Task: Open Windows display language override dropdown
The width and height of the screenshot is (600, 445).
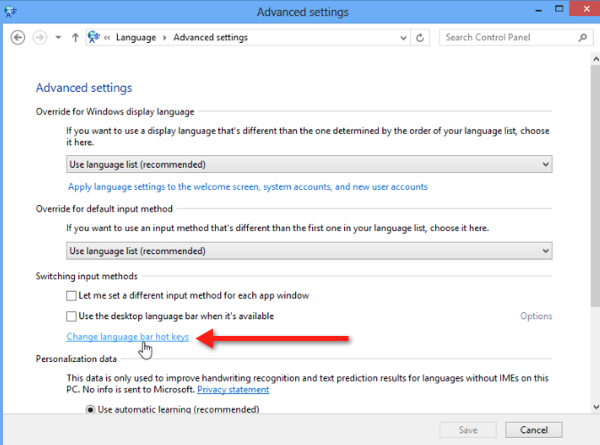Action: [309, 164]
